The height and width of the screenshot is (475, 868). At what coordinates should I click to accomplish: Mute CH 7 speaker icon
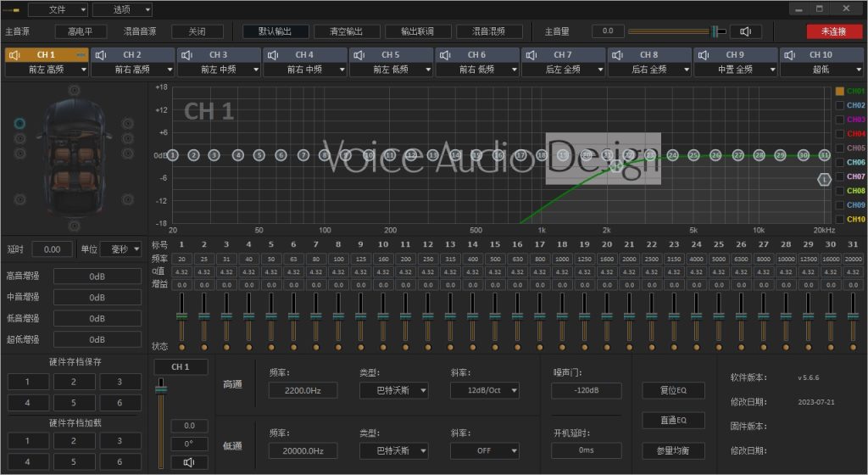click(x=531, y=55)
